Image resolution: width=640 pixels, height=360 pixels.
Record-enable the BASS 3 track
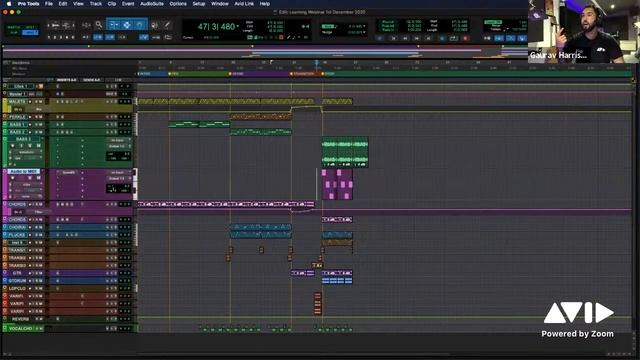point(13,146)
